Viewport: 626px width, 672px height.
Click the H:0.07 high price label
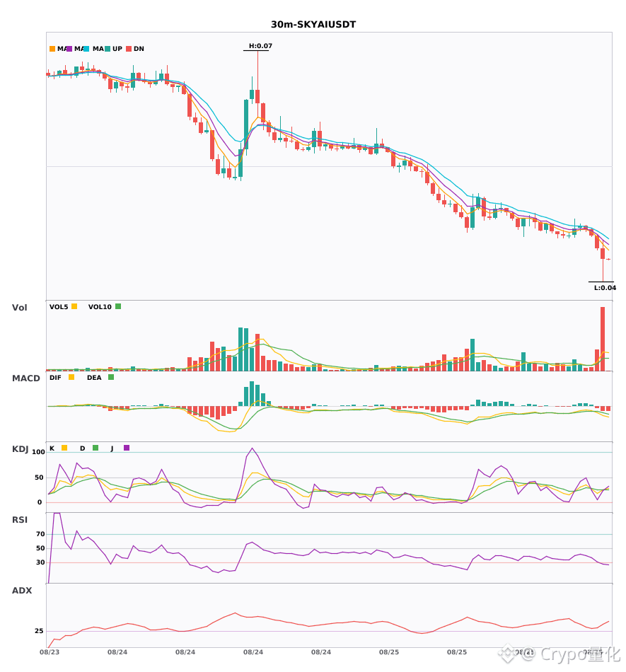260,46
